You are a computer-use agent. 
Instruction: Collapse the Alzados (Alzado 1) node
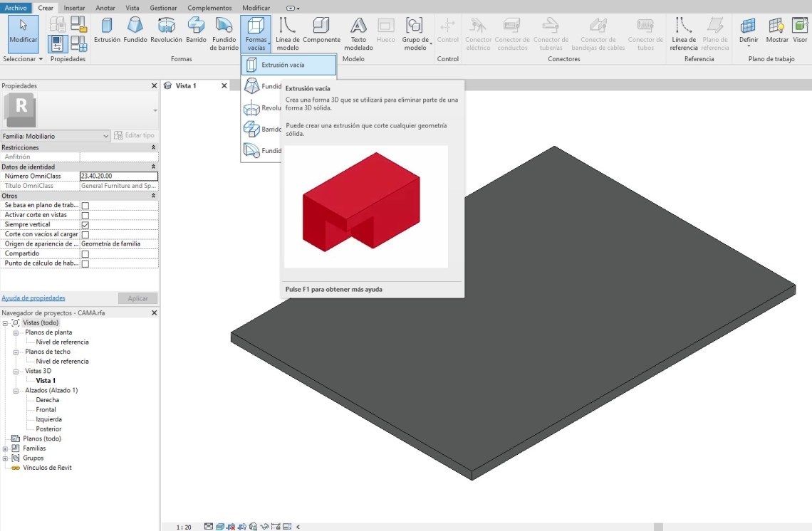16,391
